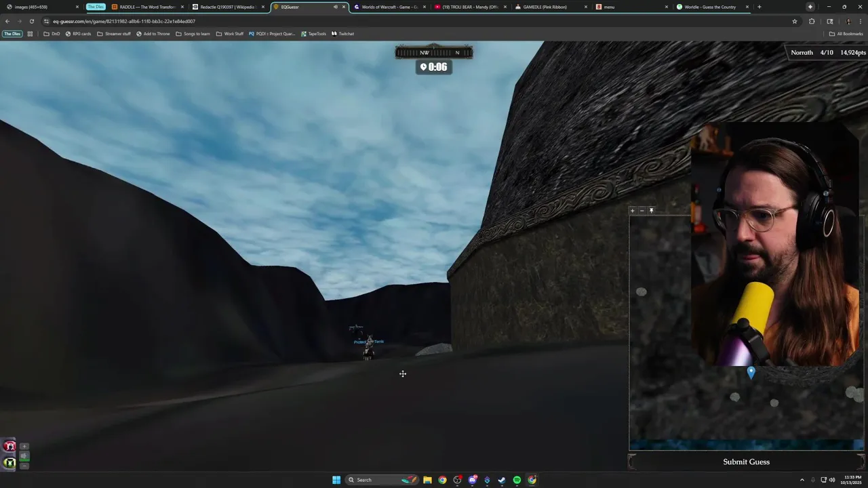Image resolution: width=868 pixels, height=488 pixels.
Task: Click the eq-guessr.com address bar
Action: (x=420, y=21)
